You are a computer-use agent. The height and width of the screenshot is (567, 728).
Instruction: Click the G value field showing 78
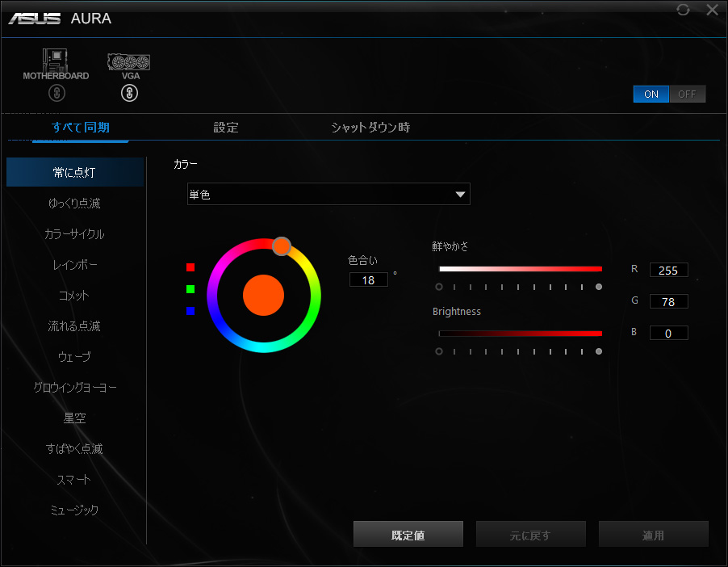tap(668, 301)
